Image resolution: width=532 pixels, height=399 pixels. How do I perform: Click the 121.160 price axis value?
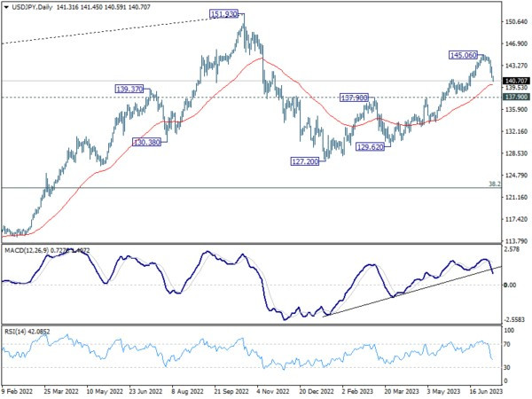click(516, 197)
